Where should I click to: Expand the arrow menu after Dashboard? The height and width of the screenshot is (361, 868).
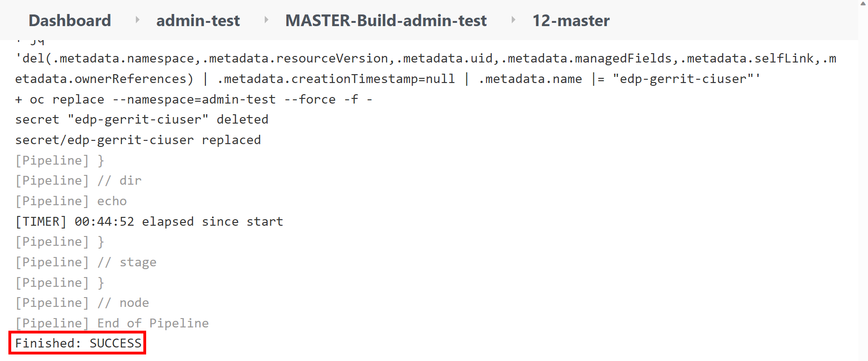(x=137, y=20)
